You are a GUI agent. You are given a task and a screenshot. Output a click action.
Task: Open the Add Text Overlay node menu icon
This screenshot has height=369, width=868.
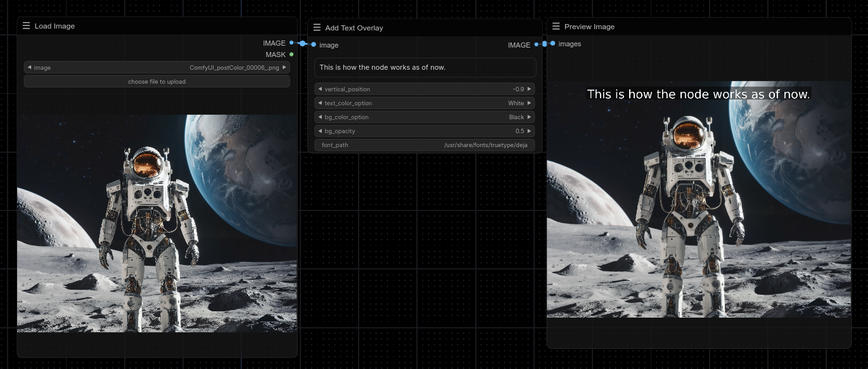coord(317,28)
